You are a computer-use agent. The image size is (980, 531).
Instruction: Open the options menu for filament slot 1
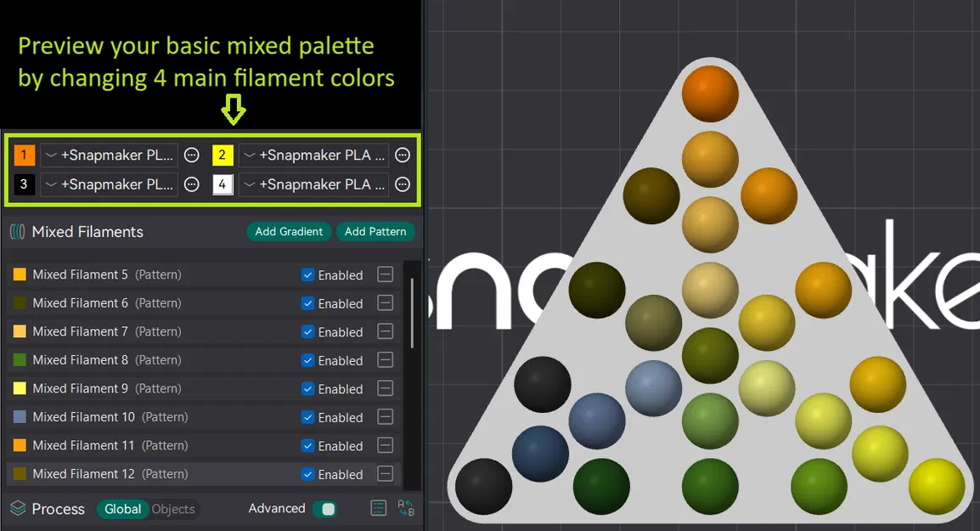pyautogui.click(x=191, y=155)
